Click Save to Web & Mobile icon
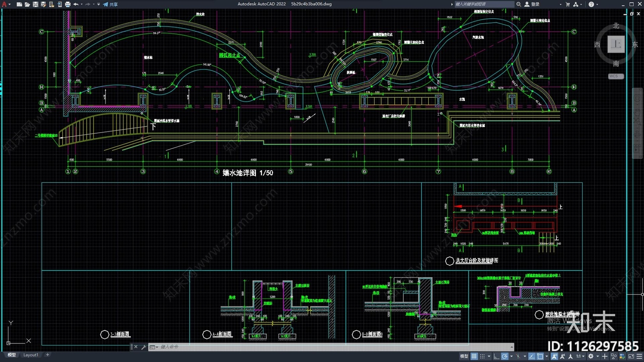Image resolution: width=644 pixels, height=362 pixels. (59, 4)
